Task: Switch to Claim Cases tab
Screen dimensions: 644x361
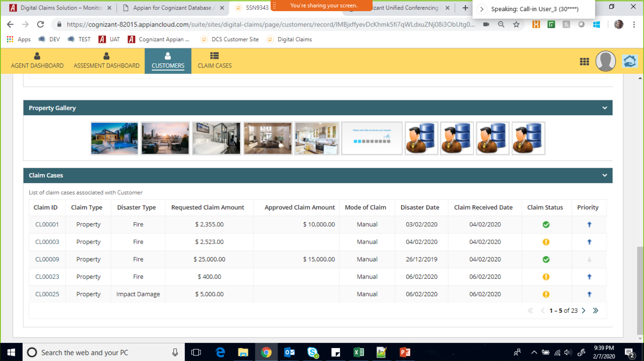Action: coord(214,61)
